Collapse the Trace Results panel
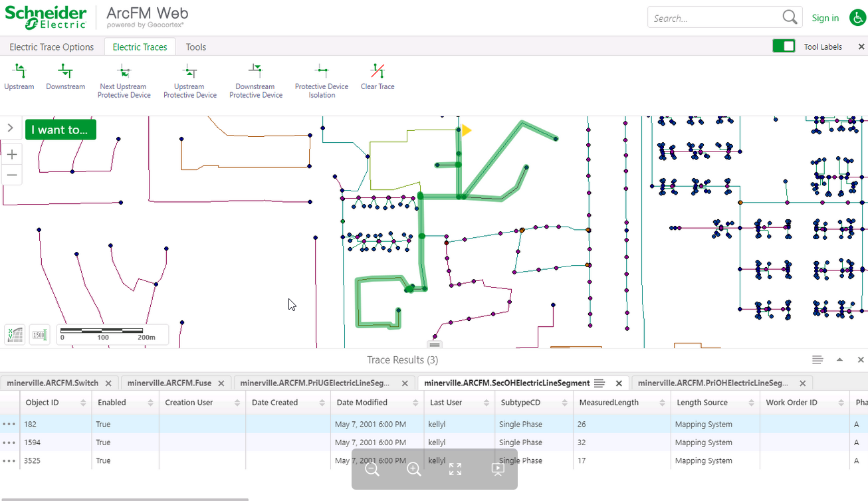This screenshot has height=501, width=868. pos(839,359)
